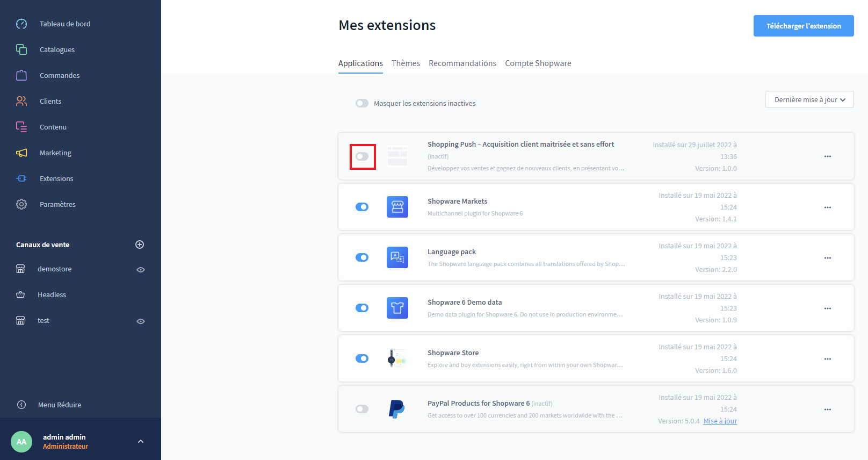Click Shopware Store extension title

(x=453, y=353)
